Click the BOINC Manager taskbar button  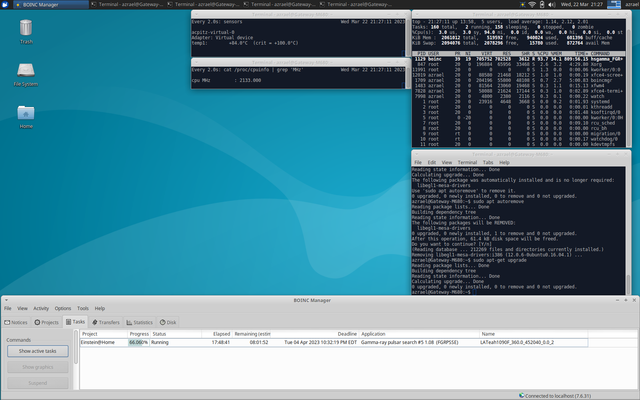click(x=43, y=4)
